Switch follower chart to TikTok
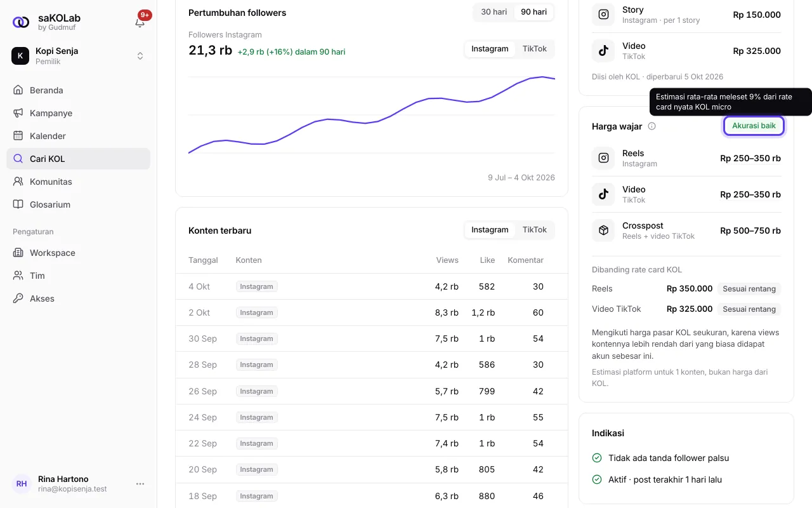 point(534,49)
